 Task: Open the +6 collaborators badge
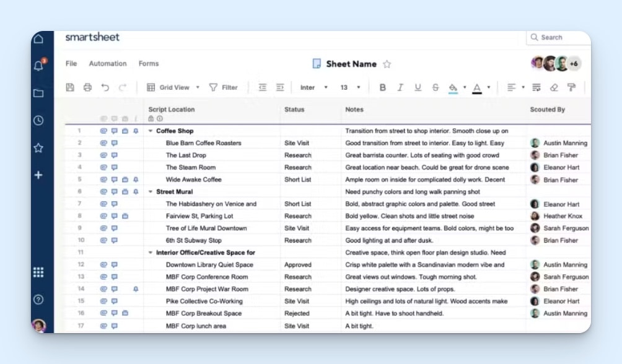[x=574, y=63]
